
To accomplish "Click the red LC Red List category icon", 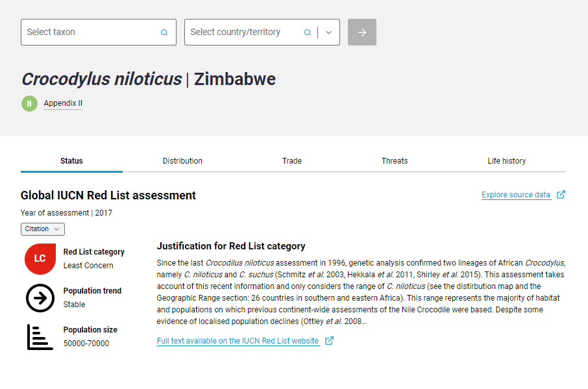I will (x=40, y=258).
